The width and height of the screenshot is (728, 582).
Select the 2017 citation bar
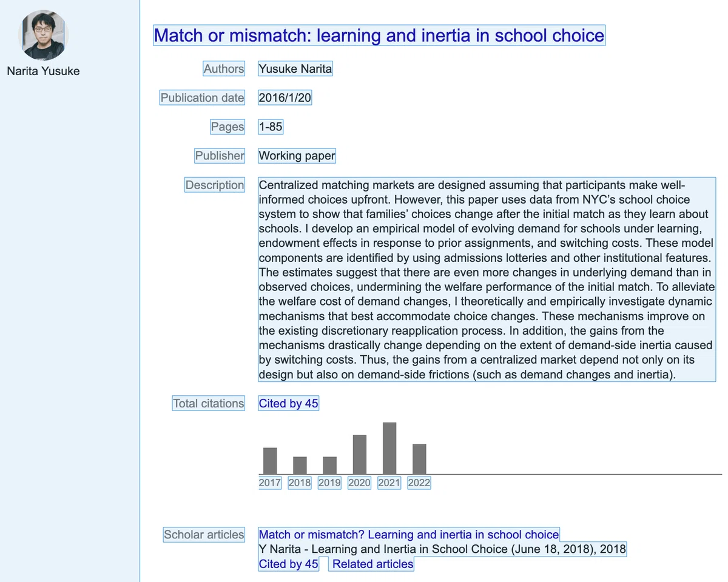click(270, 461)
